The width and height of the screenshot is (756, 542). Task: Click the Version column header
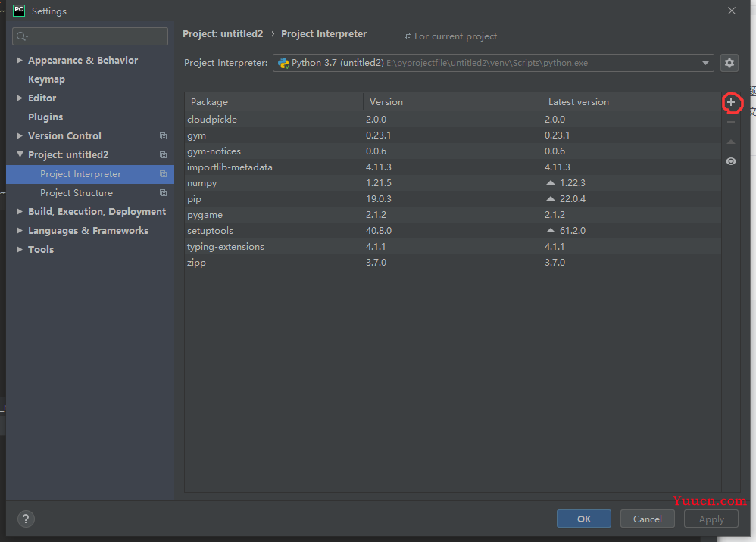452,101
